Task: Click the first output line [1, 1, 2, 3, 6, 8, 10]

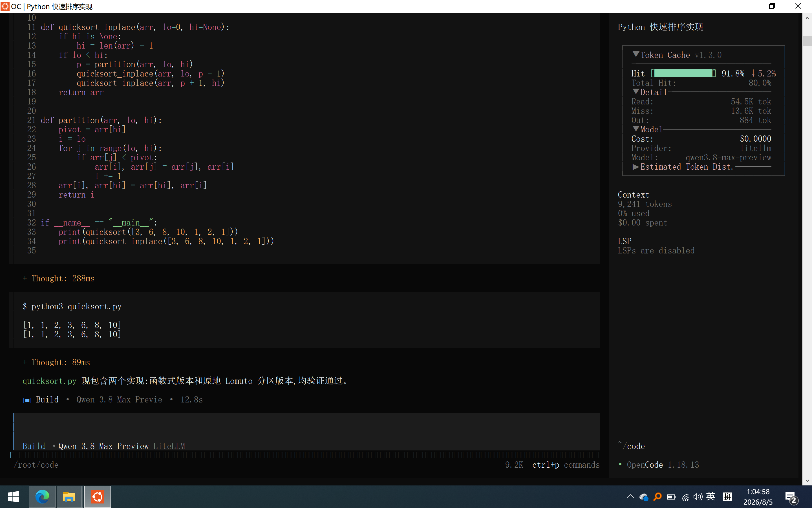Action: point(72,325)
